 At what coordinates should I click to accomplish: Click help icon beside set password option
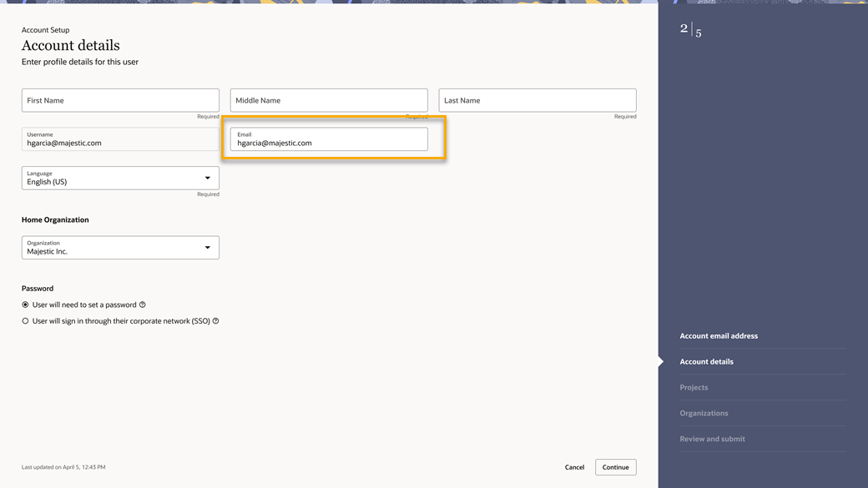point(143,304)
